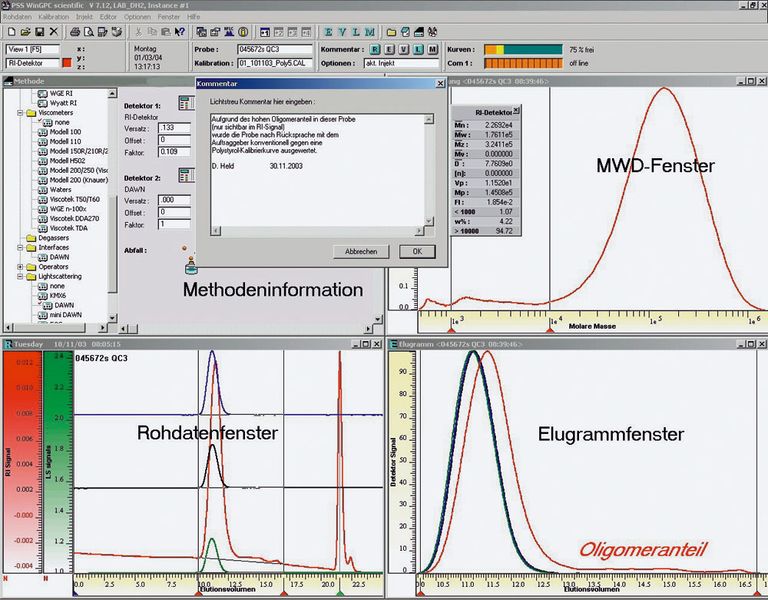
Task: Click the 1e4 marker on MWD axis
Action: point(551,331)
